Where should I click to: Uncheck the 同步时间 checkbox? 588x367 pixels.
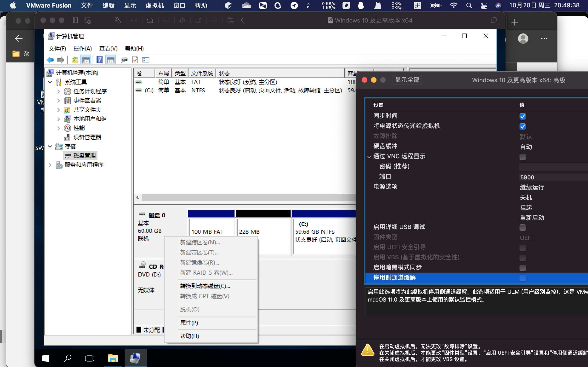[523, 116]
